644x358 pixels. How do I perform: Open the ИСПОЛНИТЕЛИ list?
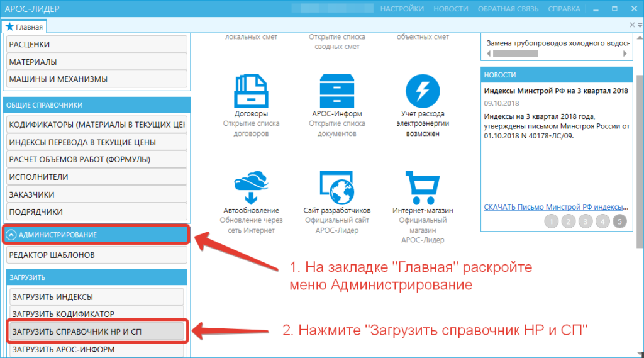click(x=96, y=177)
